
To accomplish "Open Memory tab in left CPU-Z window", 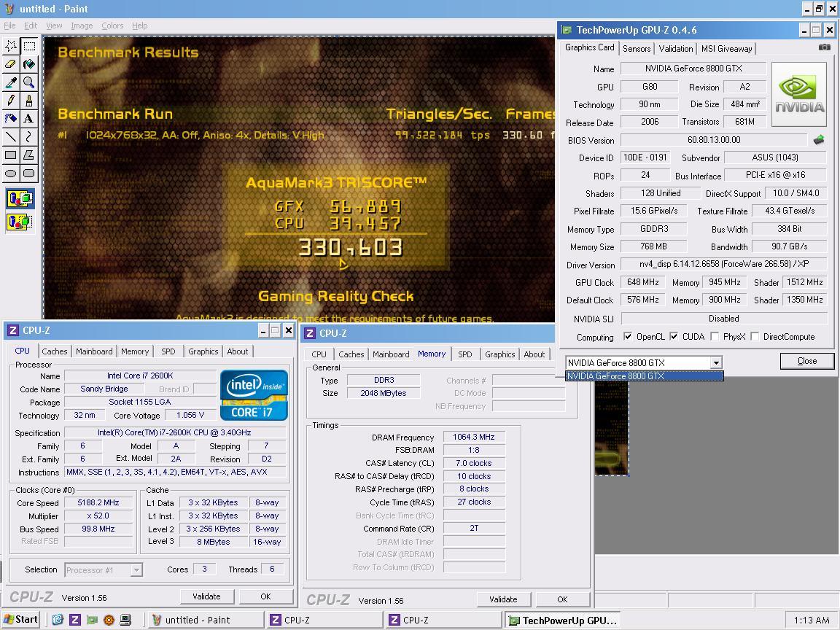I will point(135,351).
